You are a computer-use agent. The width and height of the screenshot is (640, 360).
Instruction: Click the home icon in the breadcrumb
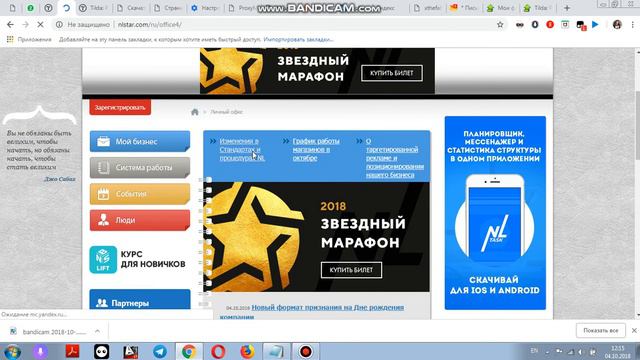click(195, 112)
